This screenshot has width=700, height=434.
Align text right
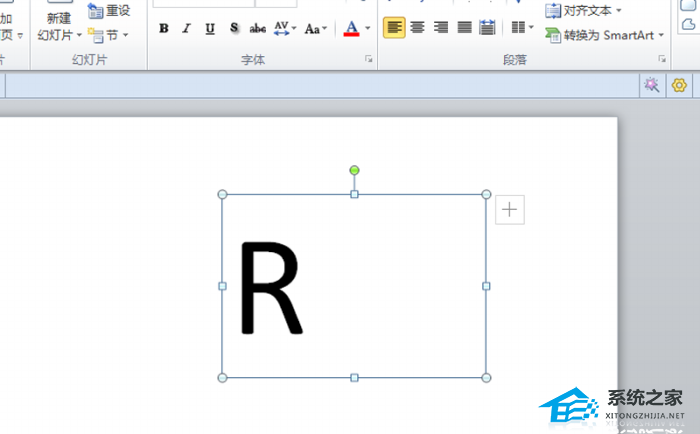(441, 28)
